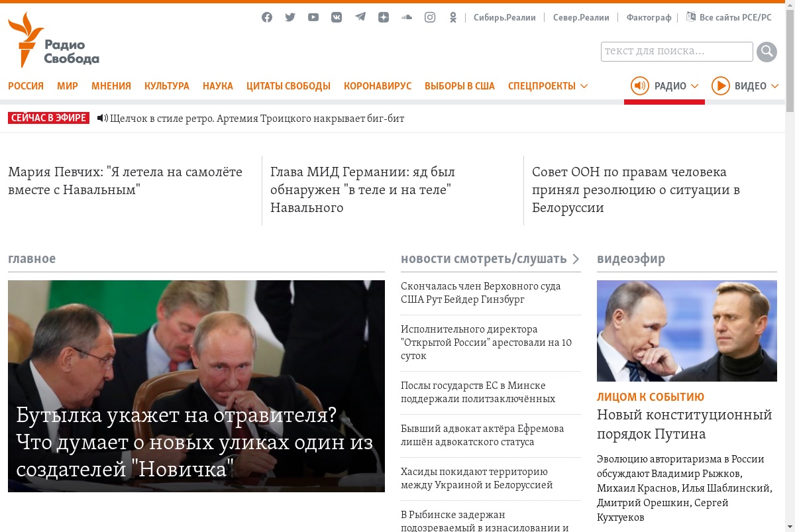Select the Выборы в США menu item
Image resolution: width=795 pixels, height=532 pixels.
tap(460, 86)
